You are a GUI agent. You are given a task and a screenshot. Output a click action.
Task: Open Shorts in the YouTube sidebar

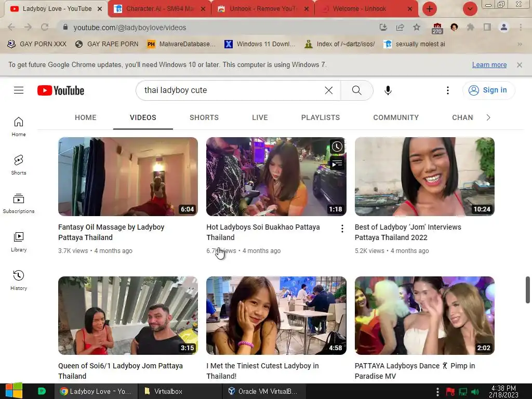pyautogui.click(x=19, y=165)
